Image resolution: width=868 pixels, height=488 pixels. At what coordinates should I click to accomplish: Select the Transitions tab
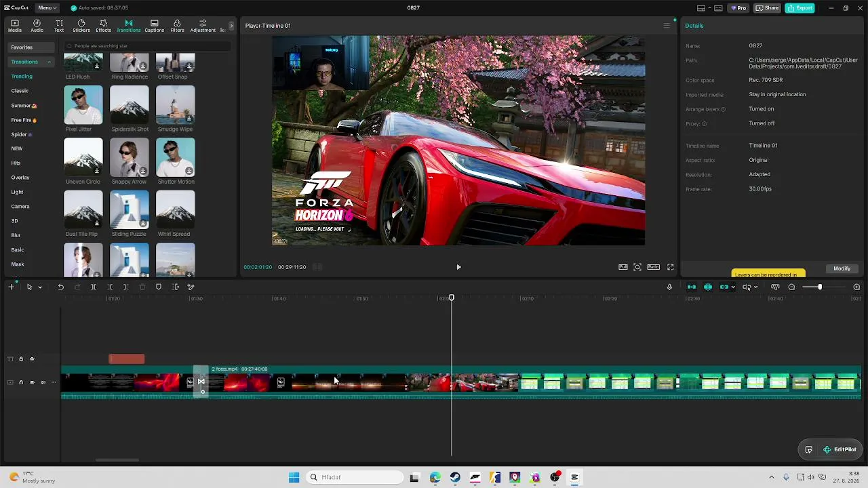coord(128,26)
